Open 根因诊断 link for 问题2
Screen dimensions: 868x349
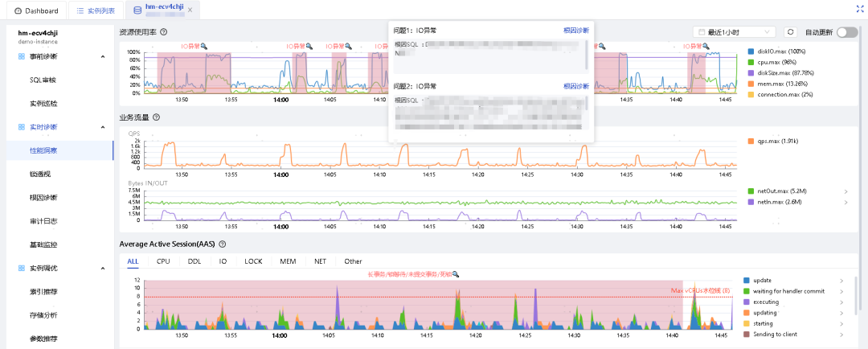[576, 86]
